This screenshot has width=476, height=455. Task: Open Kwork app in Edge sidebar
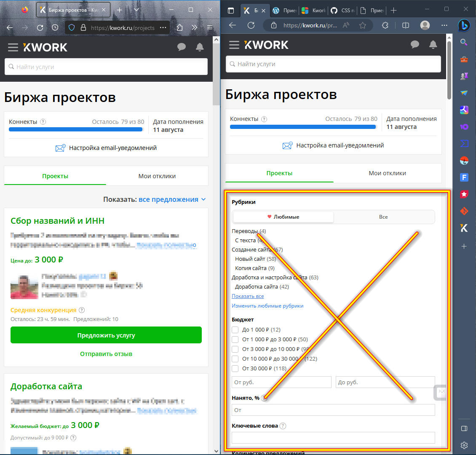(x=464, y=228)
